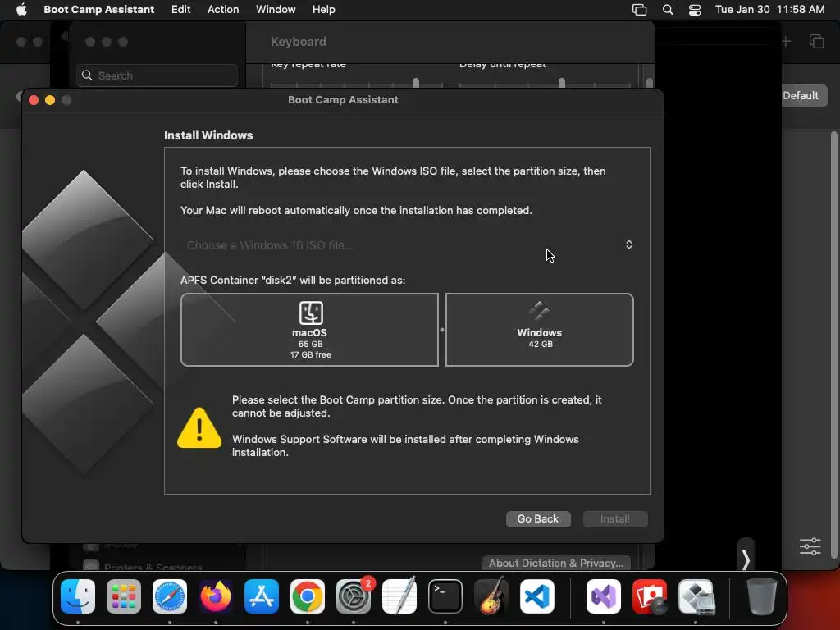This screenshot has width=840, height=630.
Task: Open the Action menu
Action: coord(223,9)
